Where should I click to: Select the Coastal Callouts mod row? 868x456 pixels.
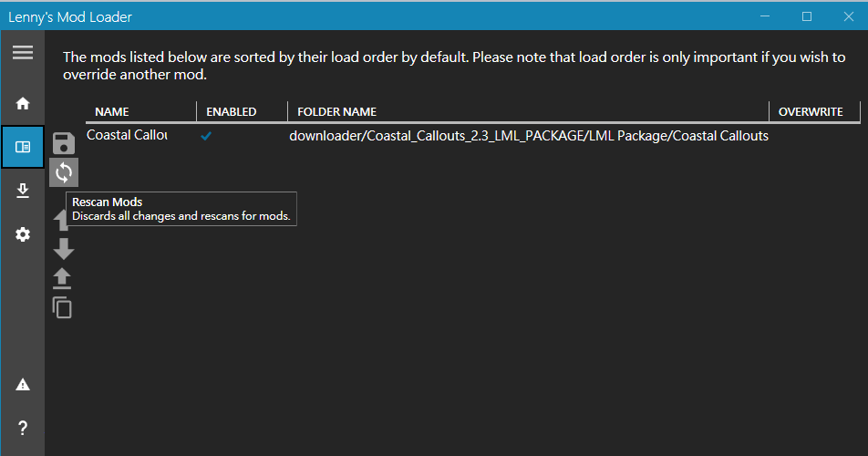(x=127, y=136)
